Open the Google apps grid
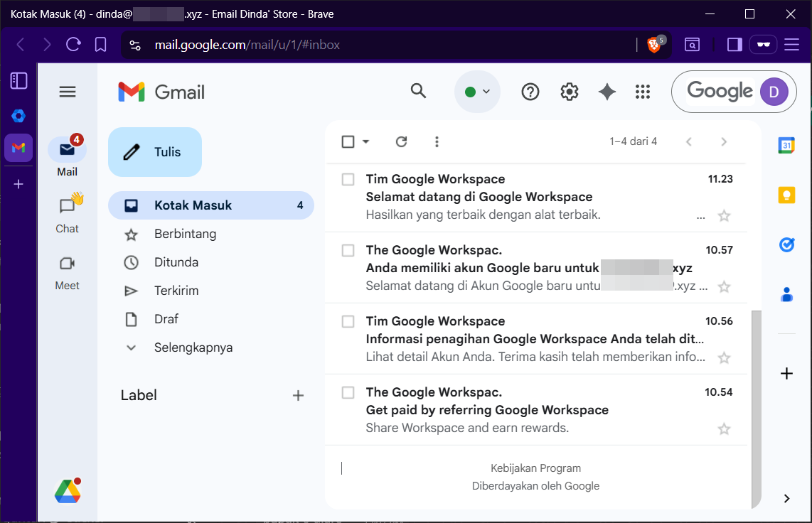The width and height of the screenshot is (812, 523). [643, 92]
